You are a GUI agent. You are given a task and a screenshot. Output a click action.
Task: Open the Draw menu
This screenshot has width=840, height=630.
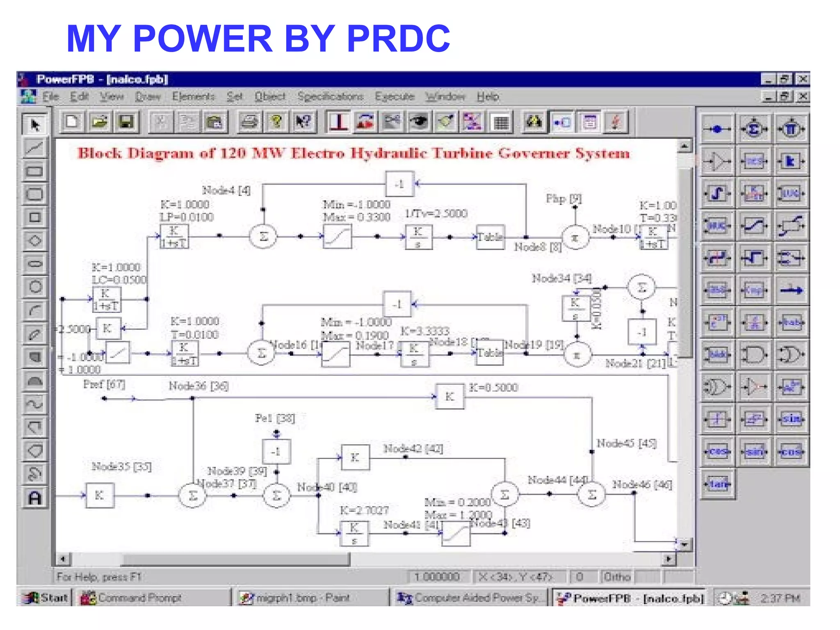pos(148,97)
